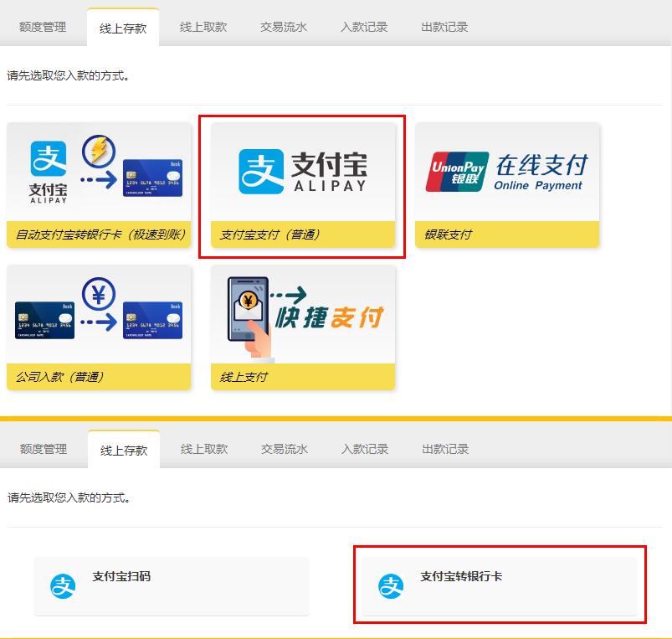The image size is (672, 639).
Task: Click the small Alipay logo in 自动支付宝转银行卡 card
Action: [49, 166]
